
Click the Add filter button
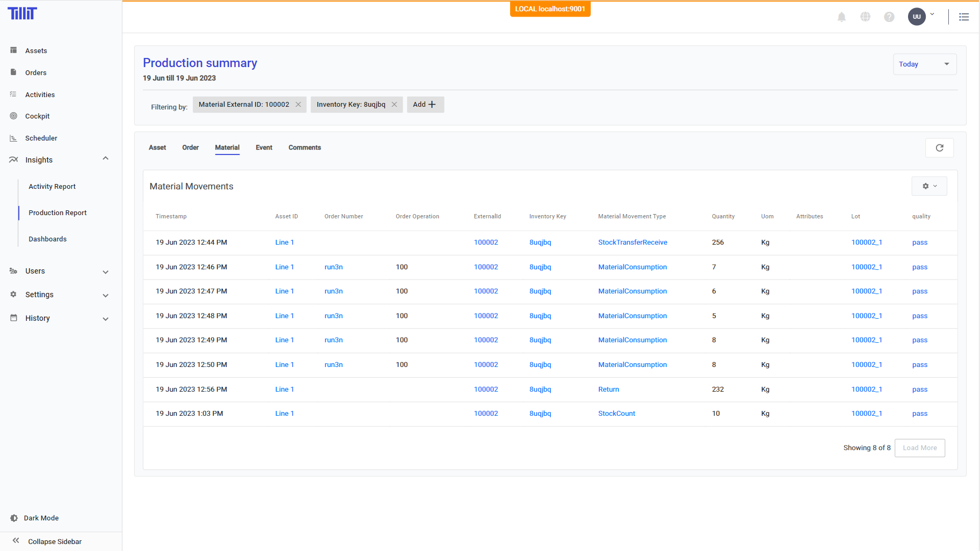pyautogui.click(x=425, y=105)
